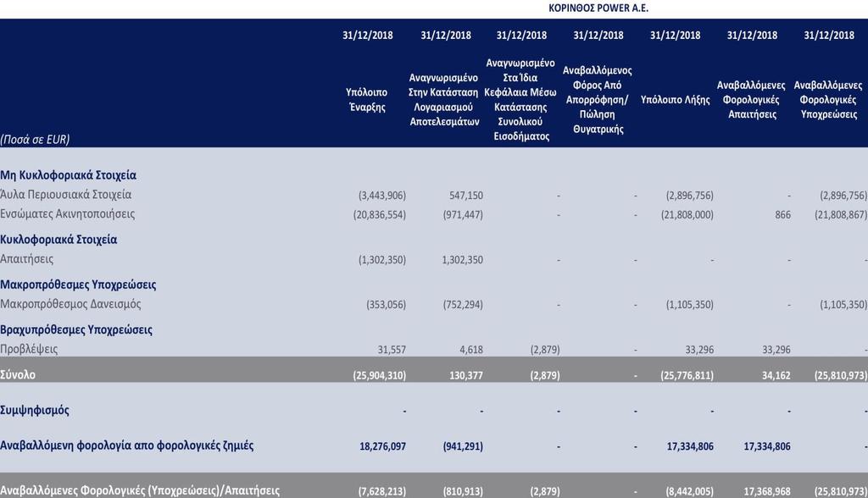Select heading 'Μακροπρόθεσμες Υποχρεώσεις'
The width and height of the screenshot is (868, 498).
(x=78, y=285)
